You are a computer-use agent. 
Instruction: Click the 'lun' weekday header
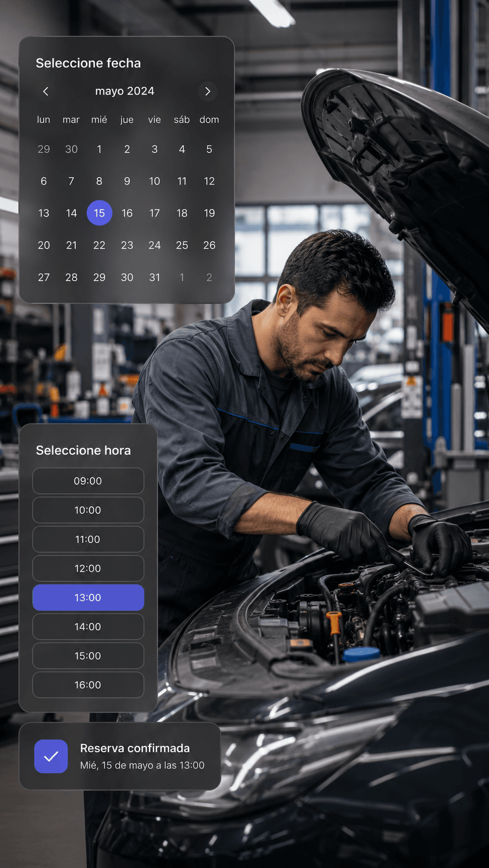pos(44,119)
